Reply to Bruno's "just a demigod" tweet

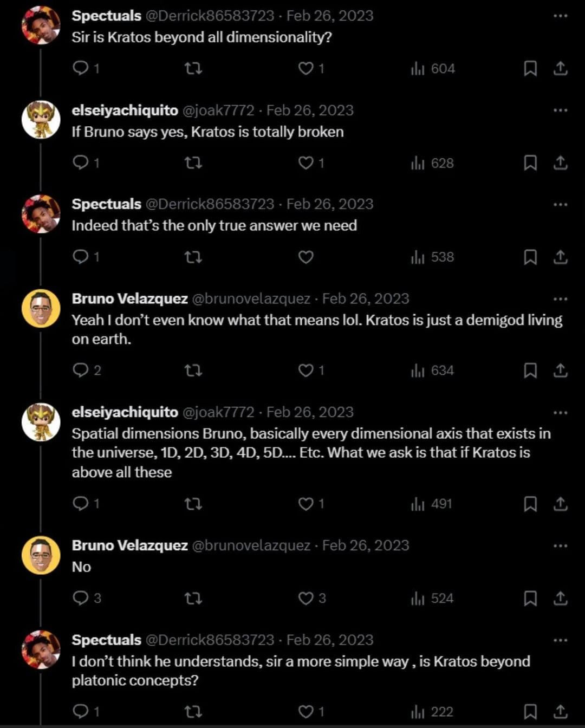tap(81, 370)
